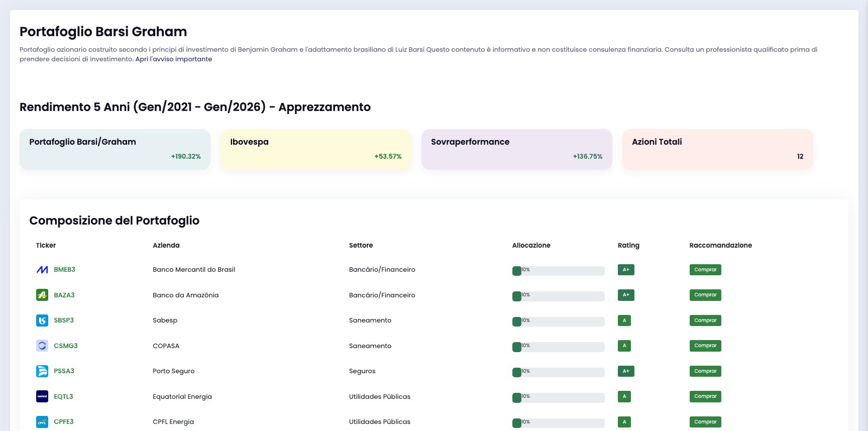
Task: Click Comprar button in Porto Seguro row
Action: [x=705, y=371]
